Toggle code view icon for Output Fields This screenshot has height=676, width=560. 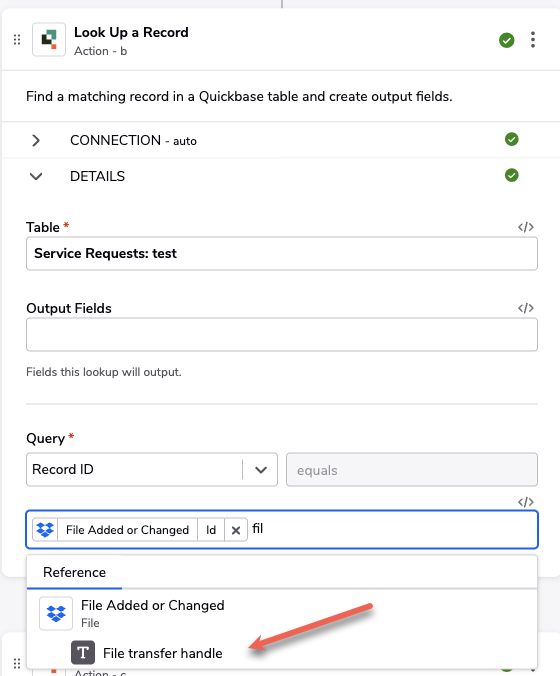(526, 308)
